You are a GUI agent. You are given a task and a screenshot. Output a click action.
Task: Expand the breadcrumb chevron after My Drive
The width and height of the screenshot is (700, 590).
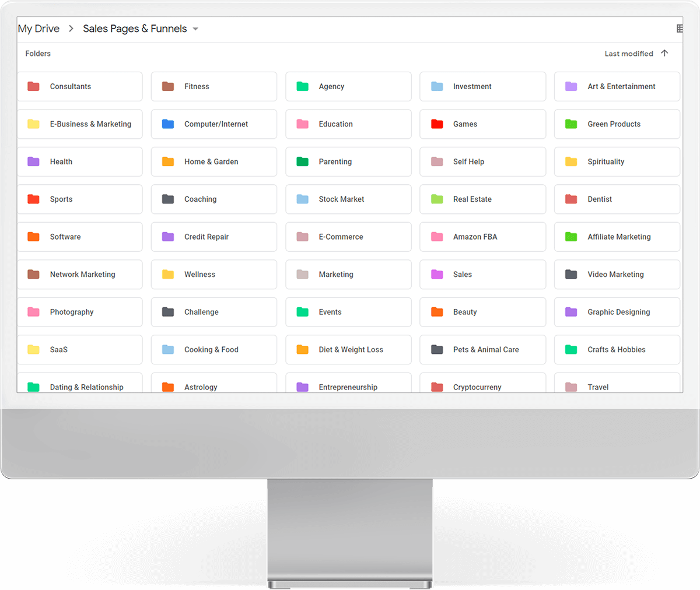point(71,29)
